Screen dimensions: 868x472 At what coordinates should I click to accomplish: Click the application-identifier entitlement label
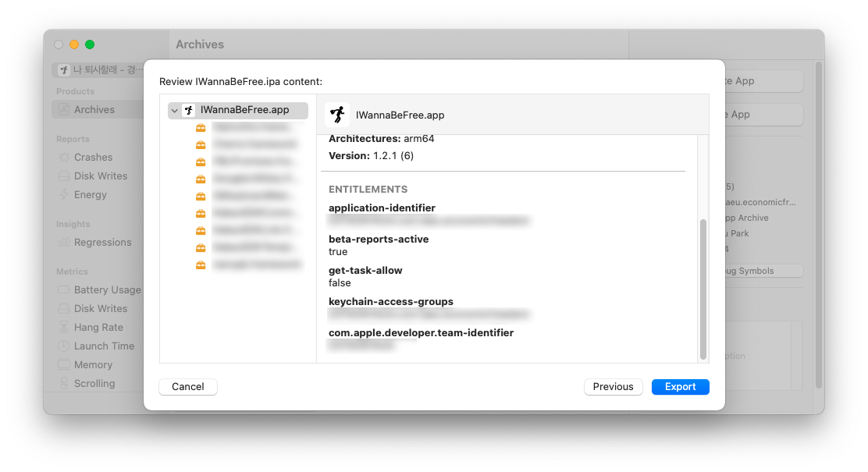(x=382, y=208)
